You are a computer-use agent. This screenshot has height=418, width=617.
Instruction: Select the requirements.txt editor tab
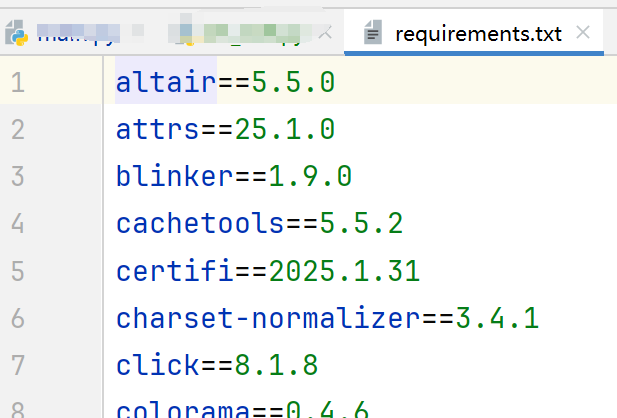[x=478, y=34]
